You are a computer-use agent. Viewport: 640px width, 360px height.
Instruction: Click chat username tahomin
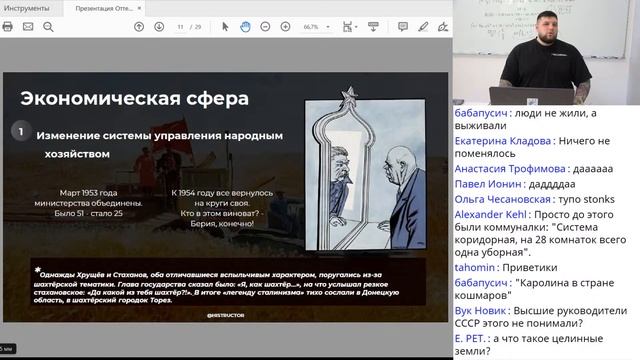tap(474, 268)
